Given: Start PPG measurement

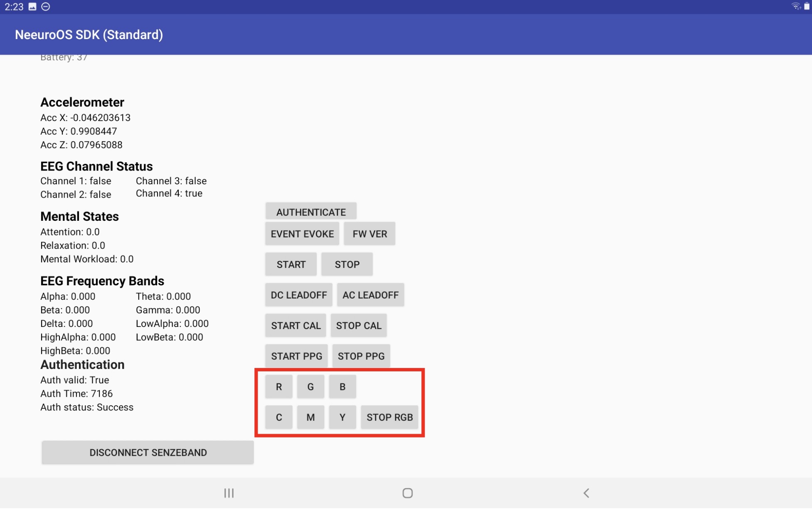Looking at the screenshot, I should point(296,356).
